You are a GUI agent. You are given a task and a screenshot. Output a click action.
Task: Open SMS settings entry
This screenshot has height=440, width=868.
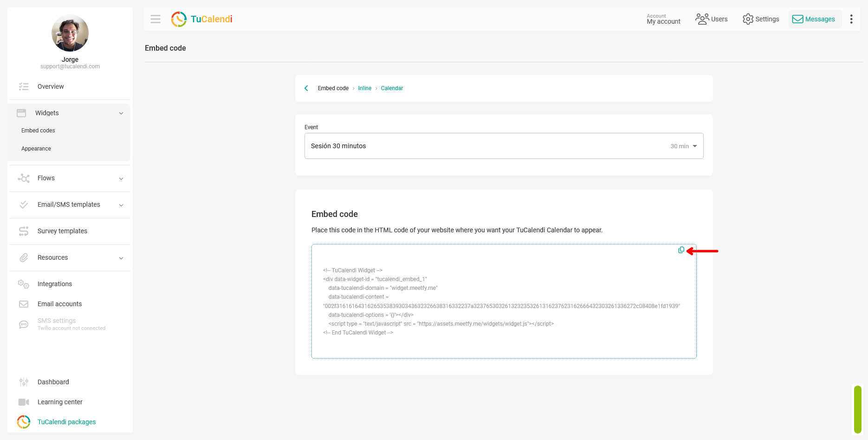[57, 321]
